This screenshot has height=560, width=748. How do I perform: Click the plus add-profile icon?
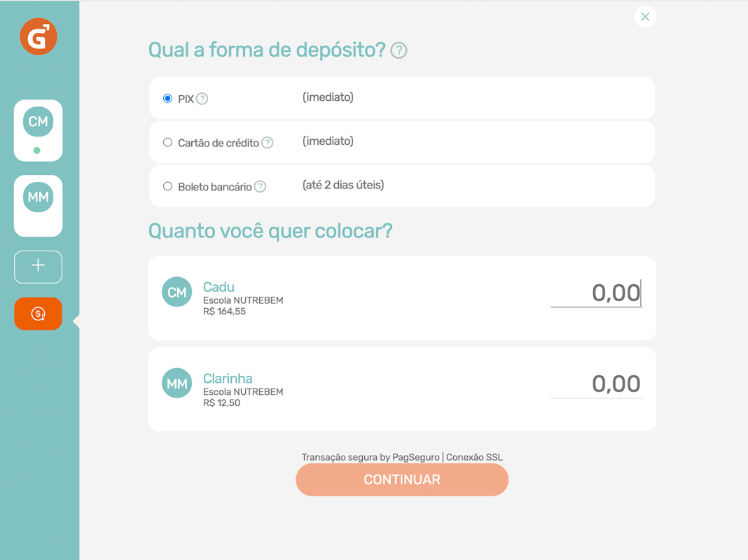tap(38, 267)
